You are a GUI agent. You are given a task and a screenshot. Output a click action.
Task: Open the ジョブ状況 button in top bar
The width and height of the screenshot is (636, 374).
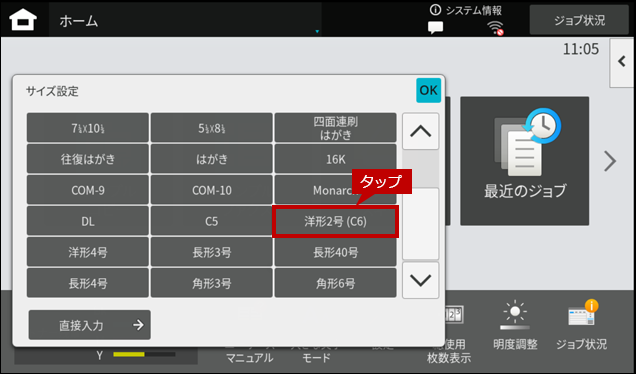pos(579,20)
